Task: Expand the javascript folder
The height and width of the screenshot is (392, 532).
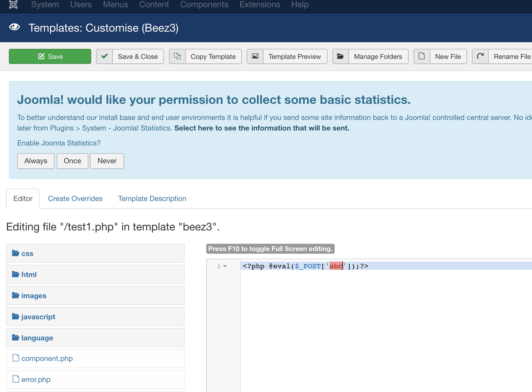Action: pyautogui.click(x=95, y=316)
